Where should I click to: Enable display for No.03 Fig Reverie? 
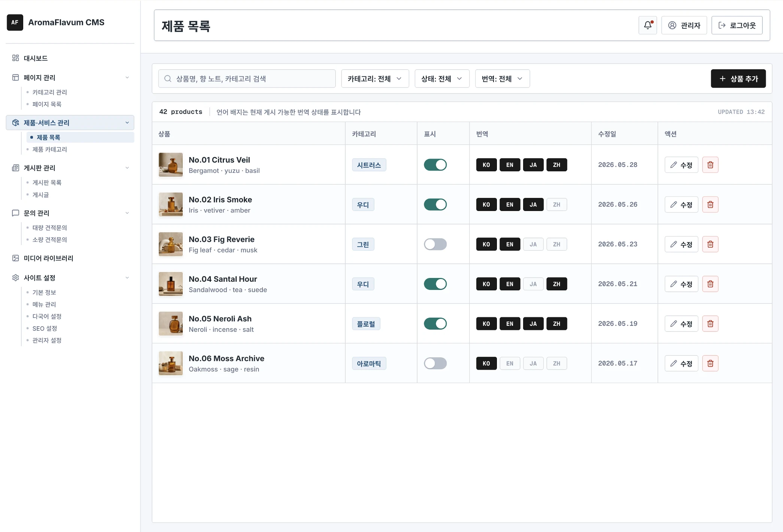pyautogui.click(x=435, y=244)
